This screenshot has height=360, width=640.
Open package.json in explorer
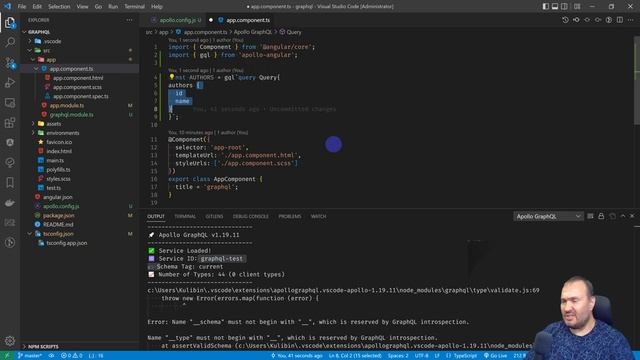tap(59, 215)
